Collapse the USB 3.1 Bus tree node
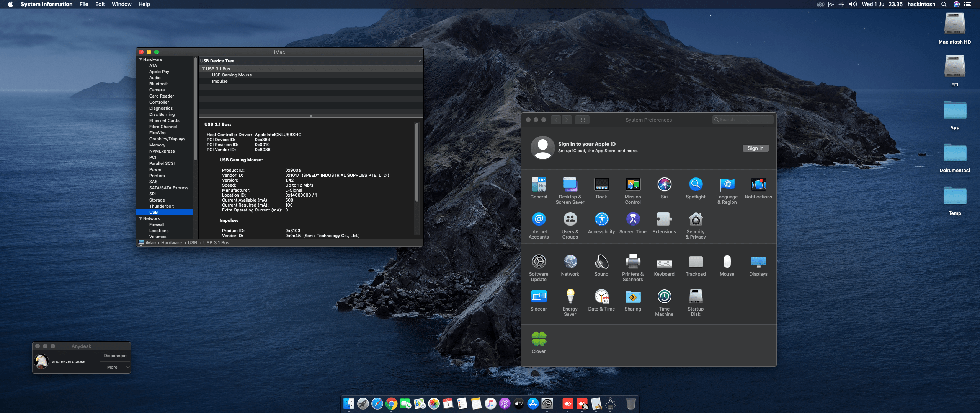Image resolution: width=980 pixels, height=413 pixels. coord(203,69)
